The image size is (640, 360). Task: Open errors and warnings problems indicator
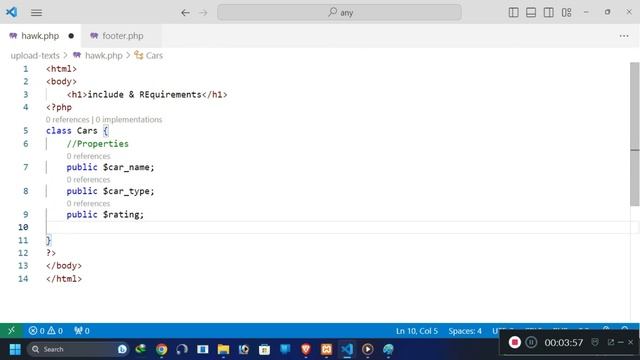(46, 331)
